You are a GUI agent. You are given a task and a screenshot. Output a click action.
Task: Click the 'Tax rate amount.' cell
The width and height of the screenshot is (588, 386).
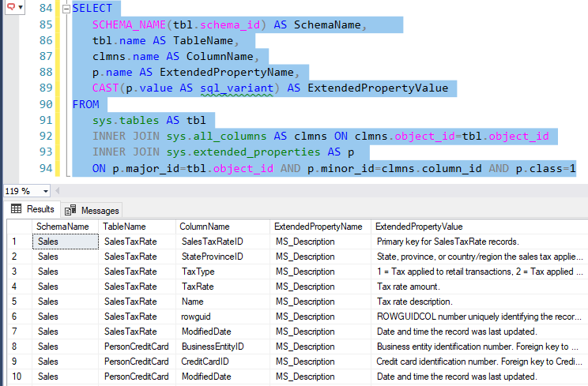click(479, 287)
